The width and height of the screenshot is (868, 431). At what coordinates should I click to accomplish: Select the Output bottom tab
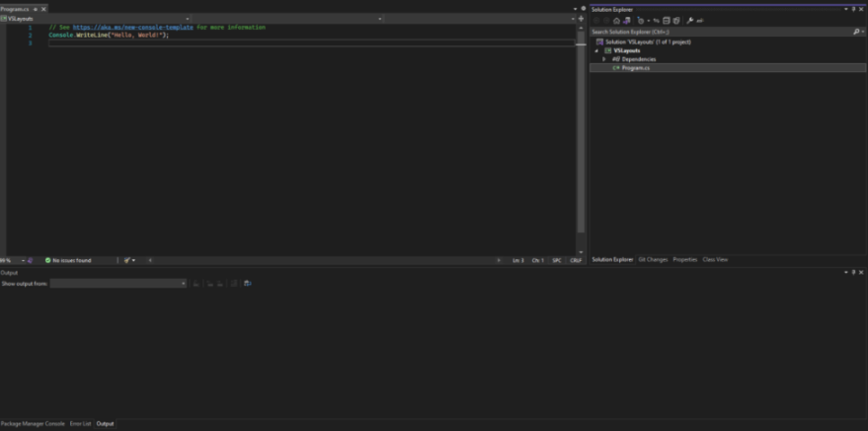tap(105, 424)
